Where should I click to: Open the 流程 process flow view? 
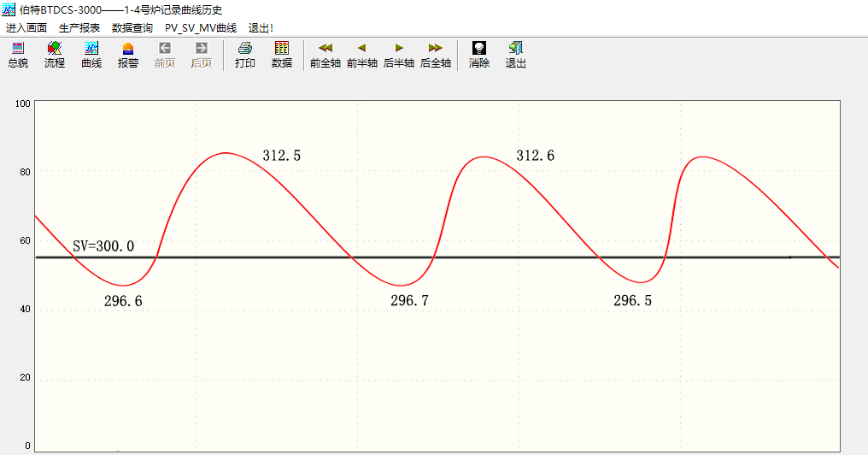coord(55,55)
